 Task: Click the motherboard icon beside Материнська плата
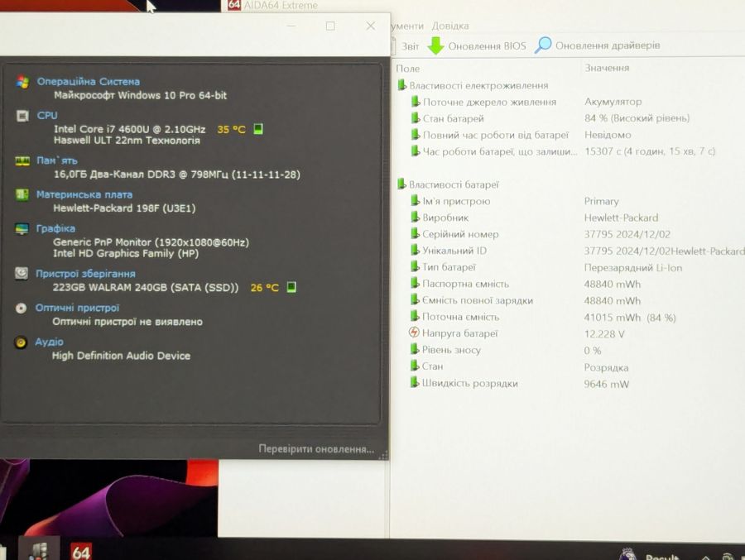[x=22, y=194]
